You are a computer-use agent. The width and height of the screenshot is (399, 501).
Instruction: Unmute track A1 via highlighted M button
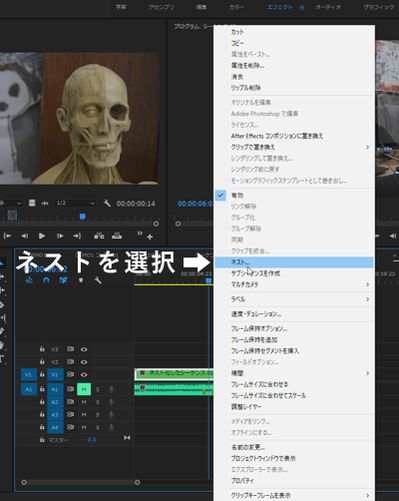84,389
